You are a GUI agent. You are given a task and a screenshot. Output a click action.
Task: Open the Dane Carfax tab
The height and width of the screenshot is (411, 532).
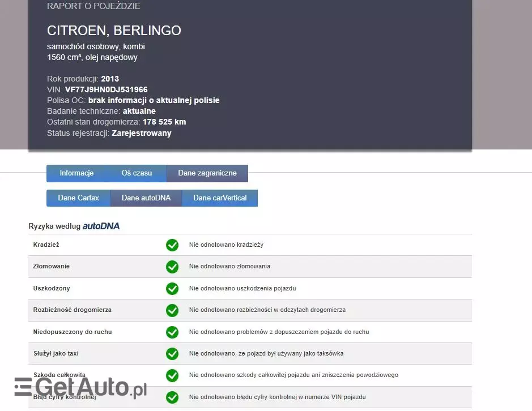78,198
